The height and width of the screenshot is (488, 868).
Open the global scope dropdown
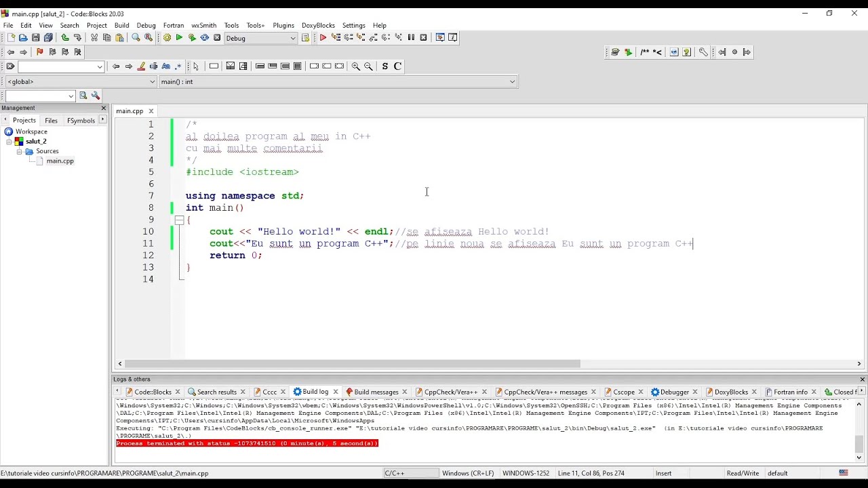[x=81, y=81]
